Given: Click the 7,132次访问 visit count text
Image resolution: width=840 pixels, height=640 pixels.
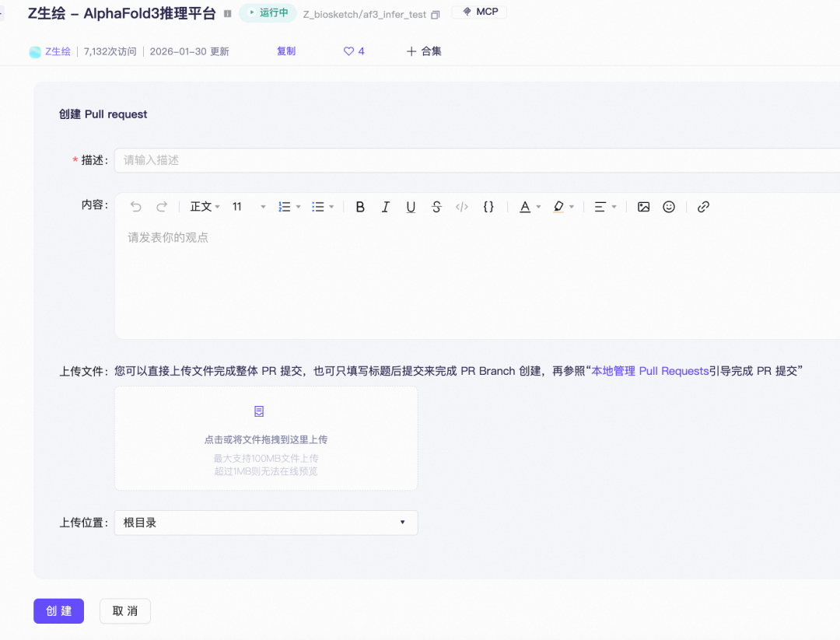Looking at the screenshot, I should point(110,51).
